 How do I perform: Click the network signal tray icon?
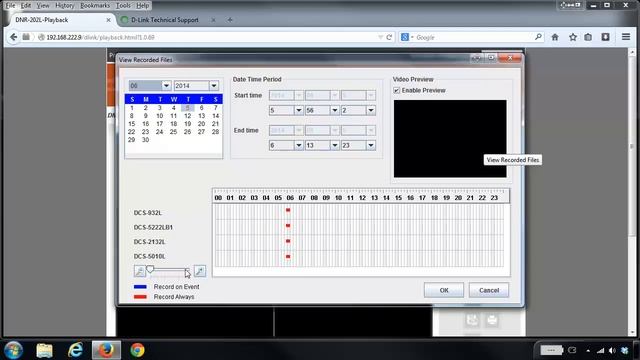click(x=600, y=351)
